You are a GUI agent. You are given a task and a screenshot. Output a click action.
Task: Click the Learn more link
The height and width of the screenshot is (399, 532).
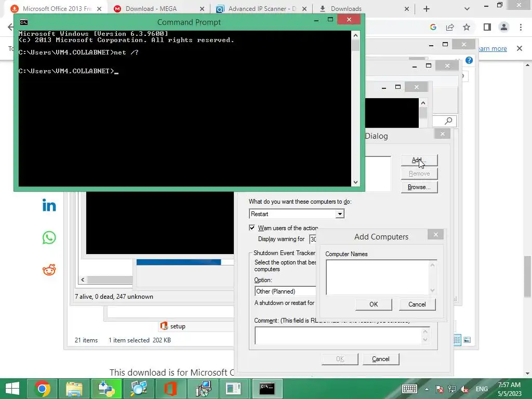[x=493, y=48]
